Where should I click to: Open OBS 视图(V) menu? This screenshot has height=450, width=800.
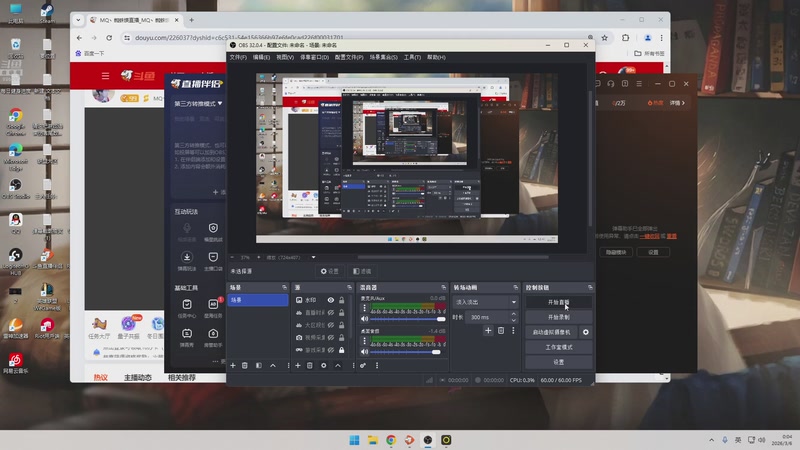click(x=285, y=57)
